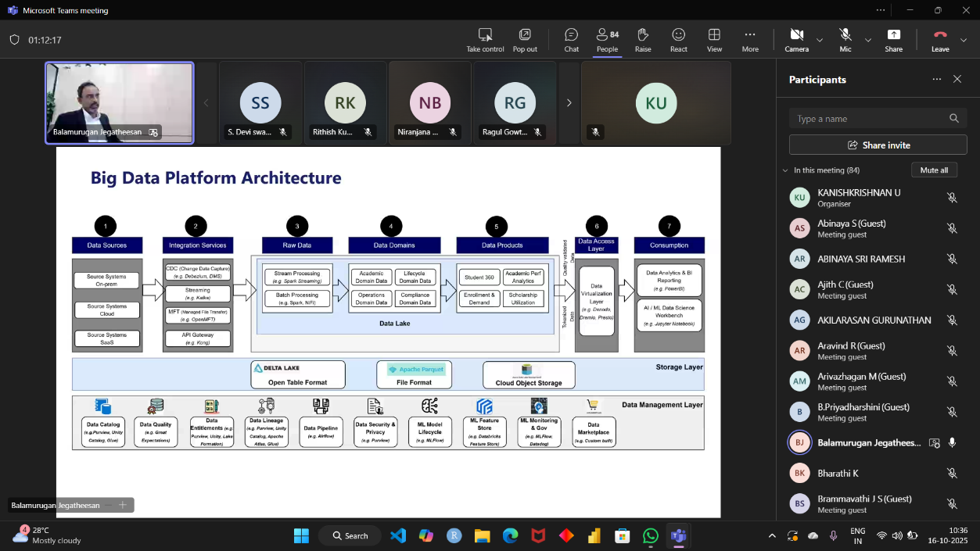
Task: Leave the meeting
Action: pyautogui.click(x=940, y=40)
